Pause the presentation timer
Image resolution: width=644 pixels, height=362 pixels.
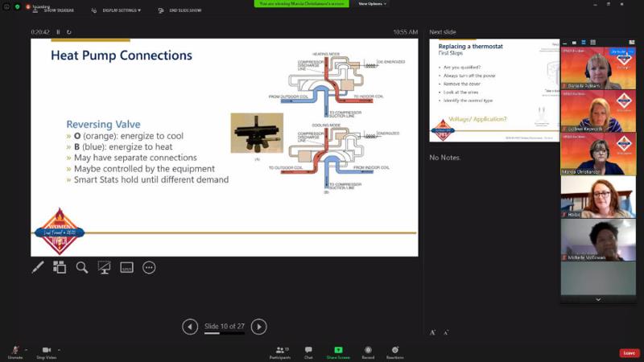click(58, 32)
